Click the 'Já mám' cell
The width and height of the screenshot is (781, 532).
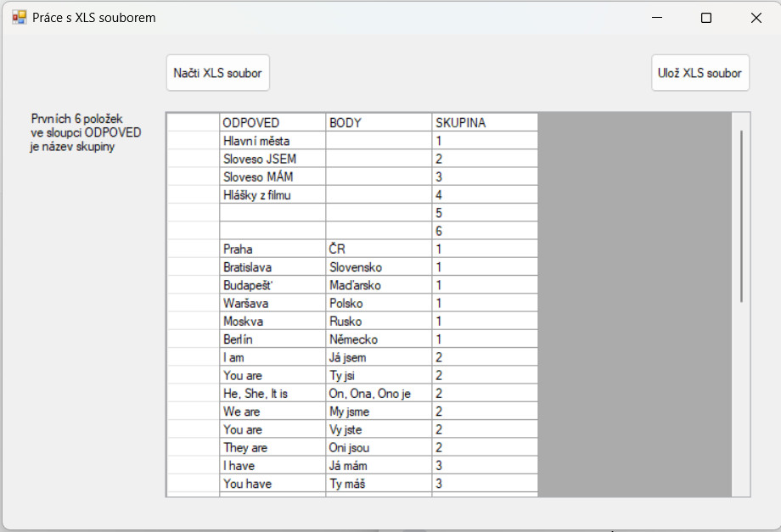click(379, 465)
